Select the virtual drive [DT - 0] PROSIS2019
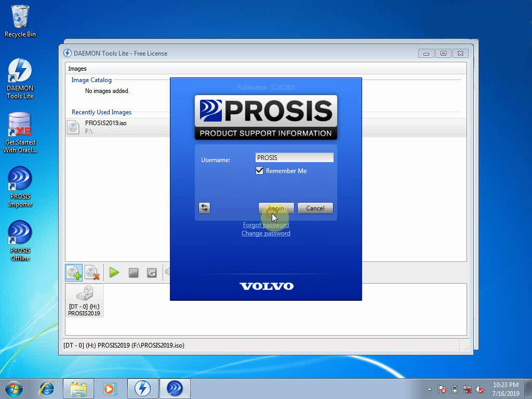The width and height of the screenshot is (532, 399). point(84,301)
